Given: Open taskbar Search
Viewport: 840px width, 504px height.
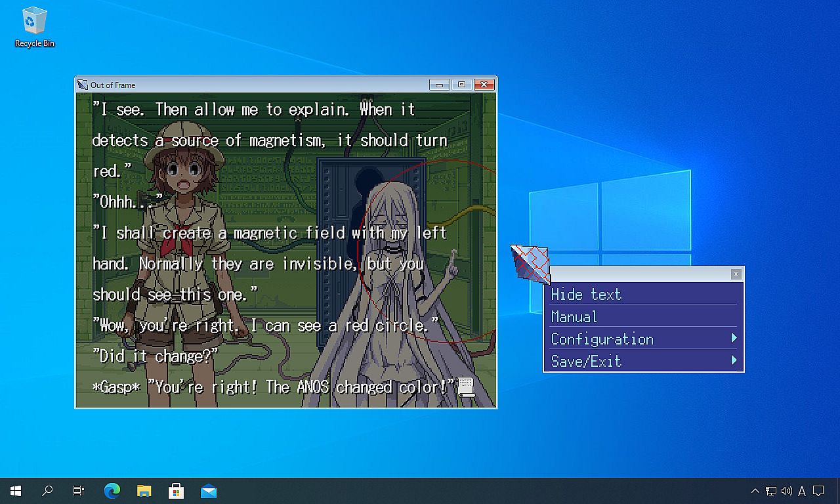Looking at the screenshot, I should click(47, 491).
